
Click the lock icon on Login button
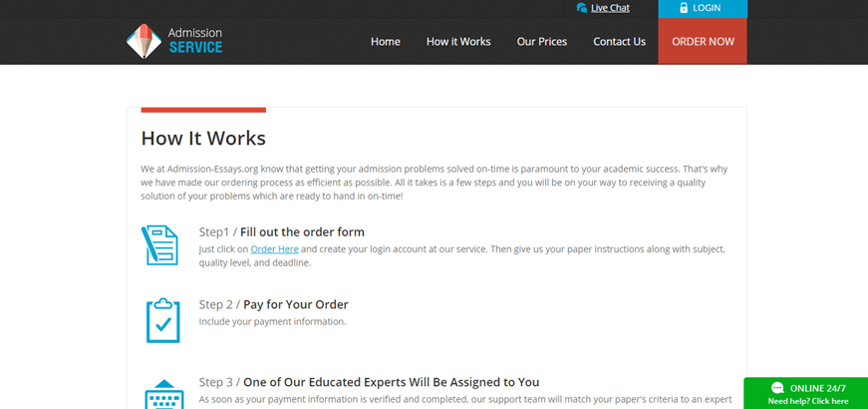coord(684,8)
